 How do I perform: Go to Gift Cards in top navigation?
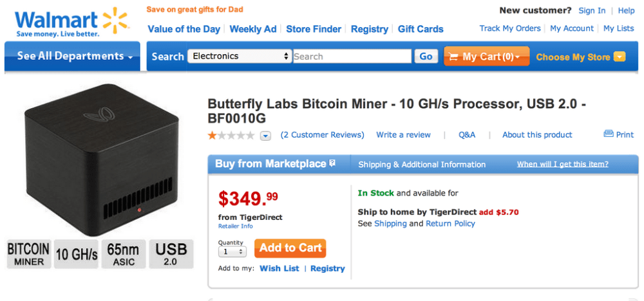421,29
